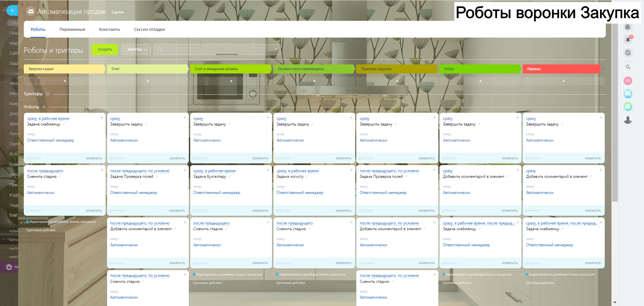Viewport: 644px width, 306px height.
Task: Open timing of the Задача бухгалтеру robot
Action: click(214, 171)
